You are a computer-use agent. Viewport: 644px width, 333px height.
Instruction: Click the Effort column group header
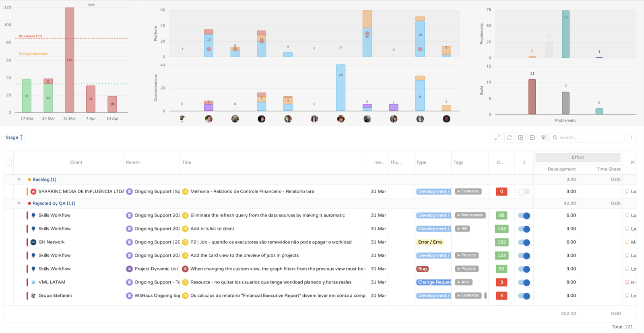[578, 157]
